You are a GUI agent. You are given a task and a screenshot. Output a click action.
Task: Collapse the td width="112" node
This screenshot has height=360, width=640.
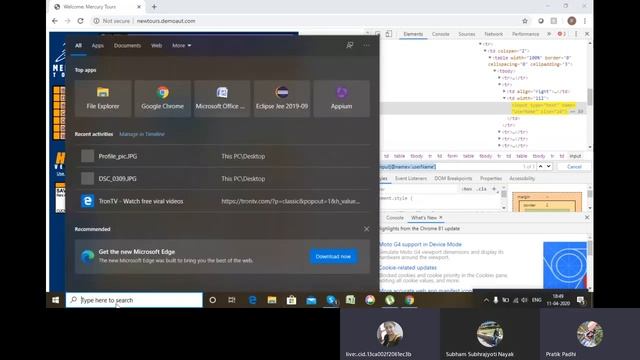point(504,98)
